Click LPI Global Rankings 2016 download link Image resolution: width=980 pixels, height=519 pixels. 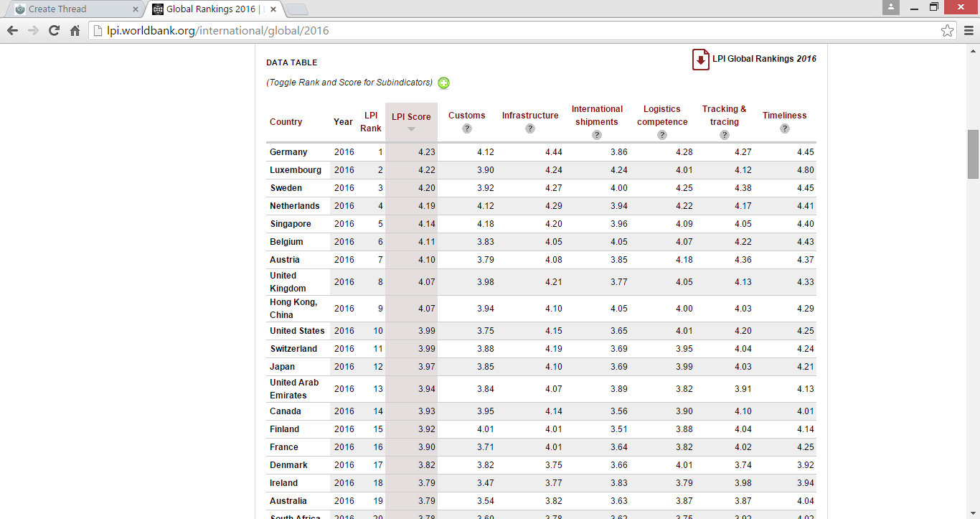point(765,59)
